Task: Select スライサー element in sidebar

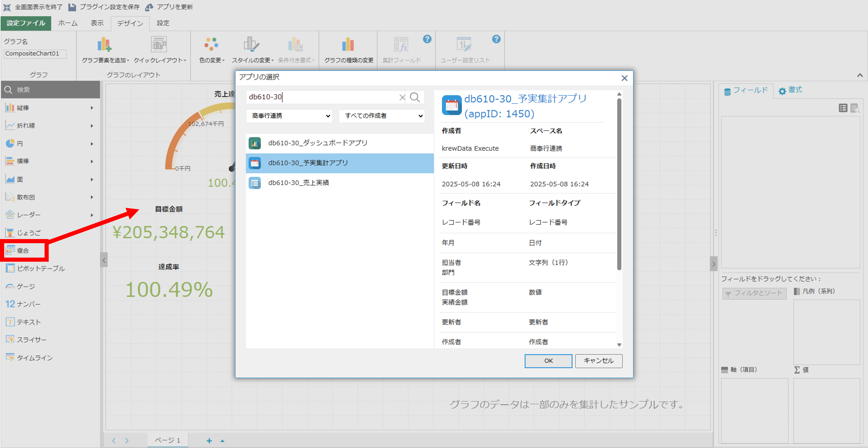Action: 50,340
